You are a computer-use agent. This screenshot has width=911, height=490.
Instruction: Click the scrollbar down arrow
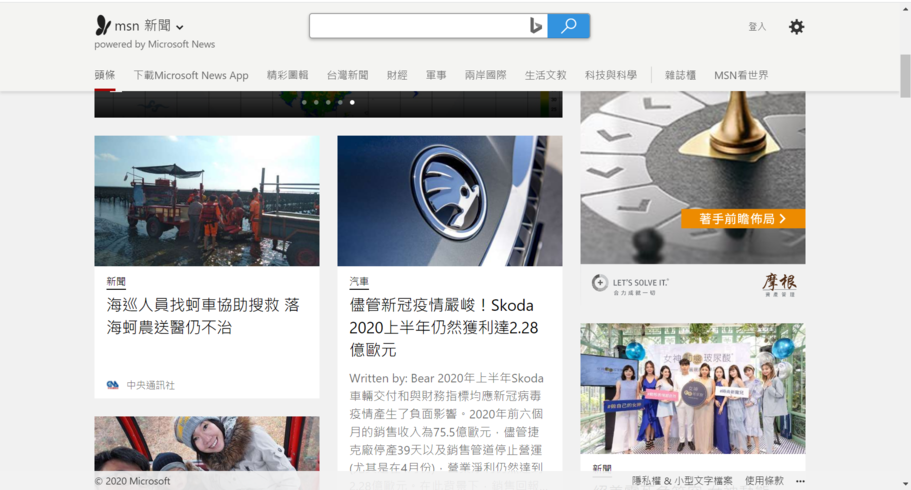pyautogui.click(x=905, y=484)
